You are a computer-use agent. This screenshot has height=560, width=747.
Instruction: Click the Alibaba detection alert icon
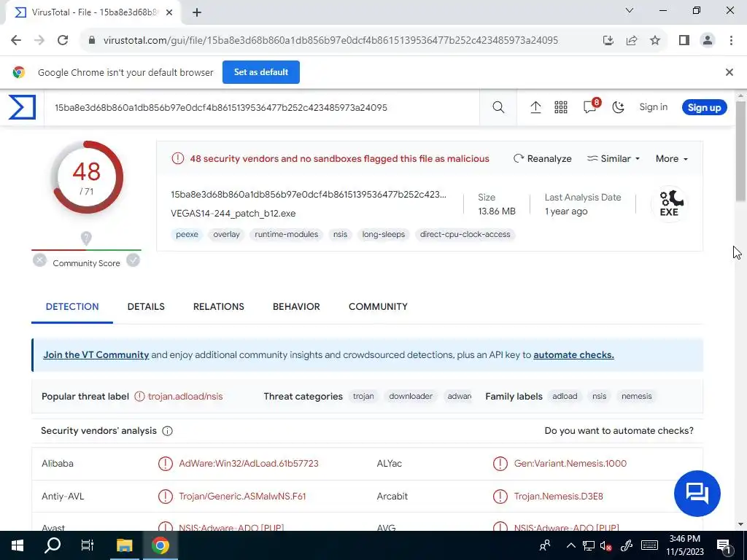click(166, 463)
